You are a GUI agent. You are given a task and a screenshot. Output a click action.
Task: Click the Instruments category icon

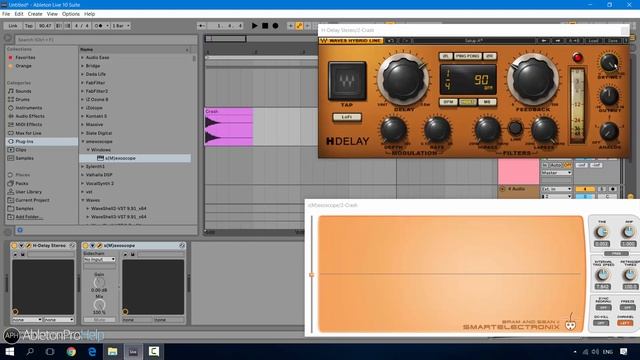point(11,108)
